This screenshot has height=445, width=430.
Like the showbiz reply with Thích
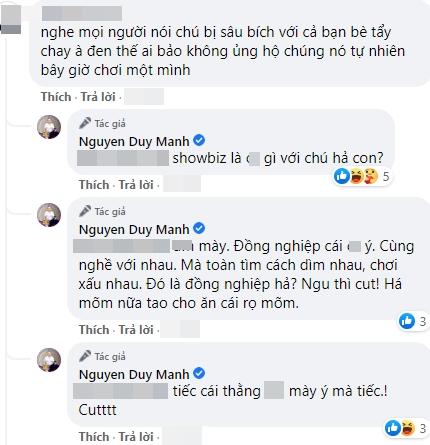(x=94, y=184)
